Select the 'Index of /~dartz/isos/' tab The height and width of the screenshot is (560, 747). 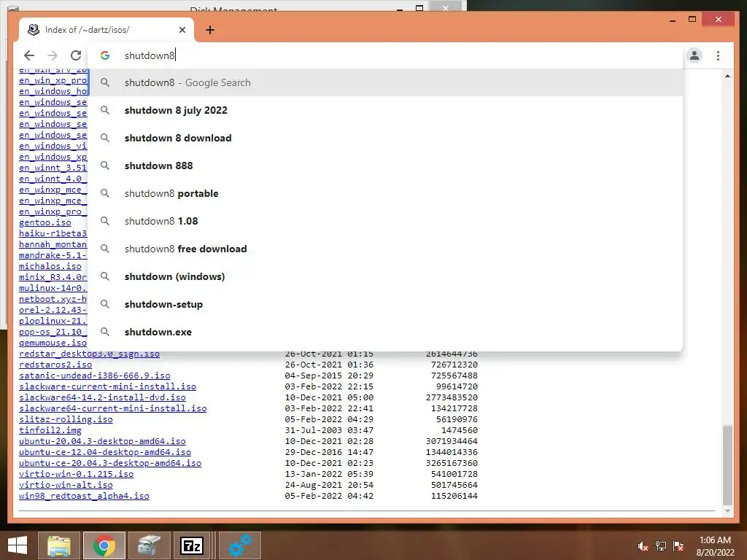(107, 29)
